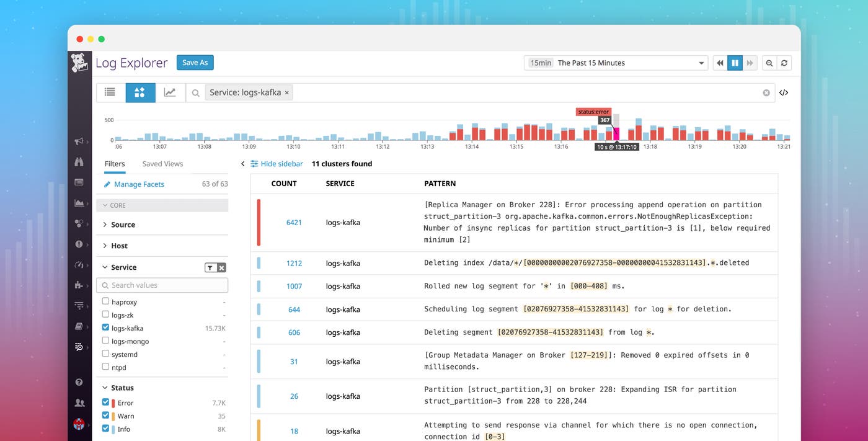Refresh the log data

[x=784, y=63]
